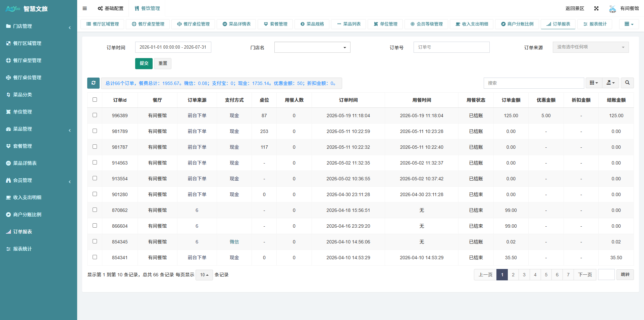Open the 门店名 dropdown
This screenshot has height=320, width=644.
[312, 47]
